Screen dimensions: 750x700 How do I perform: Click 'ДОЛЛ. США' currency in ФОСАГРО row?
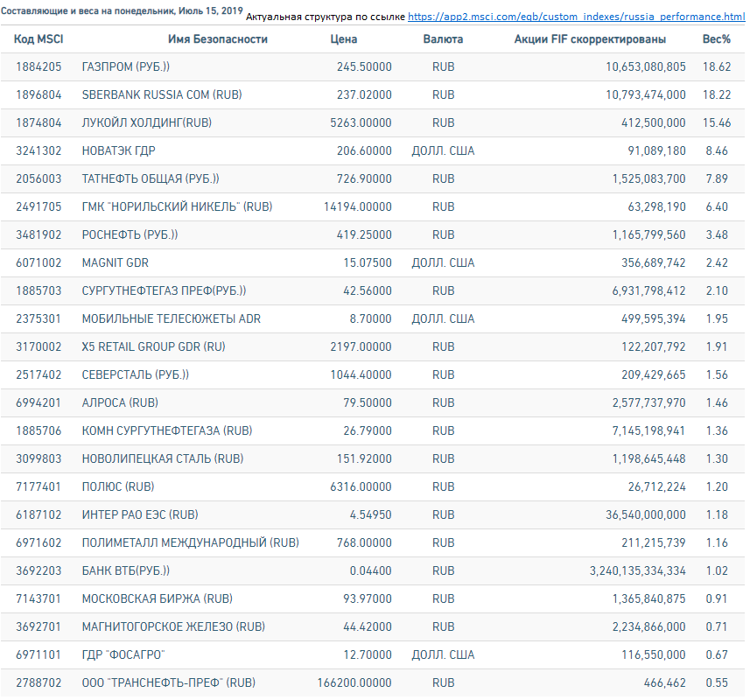[443, 654]
